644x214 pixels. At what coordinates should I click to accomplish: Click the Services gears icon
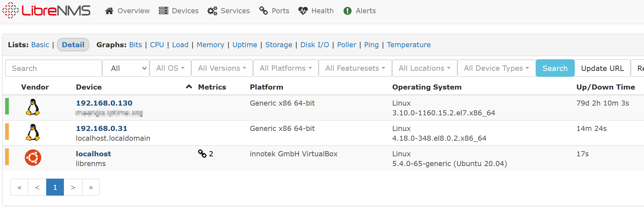(x=212, y=11)
